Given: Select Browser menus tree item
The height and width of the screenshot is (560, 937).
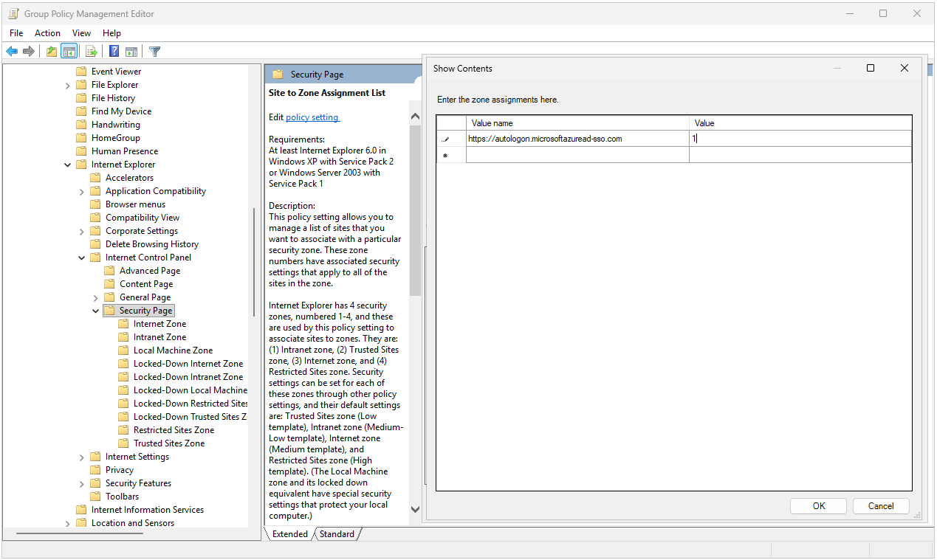Looking at the screenshot, I should [135, 204].
